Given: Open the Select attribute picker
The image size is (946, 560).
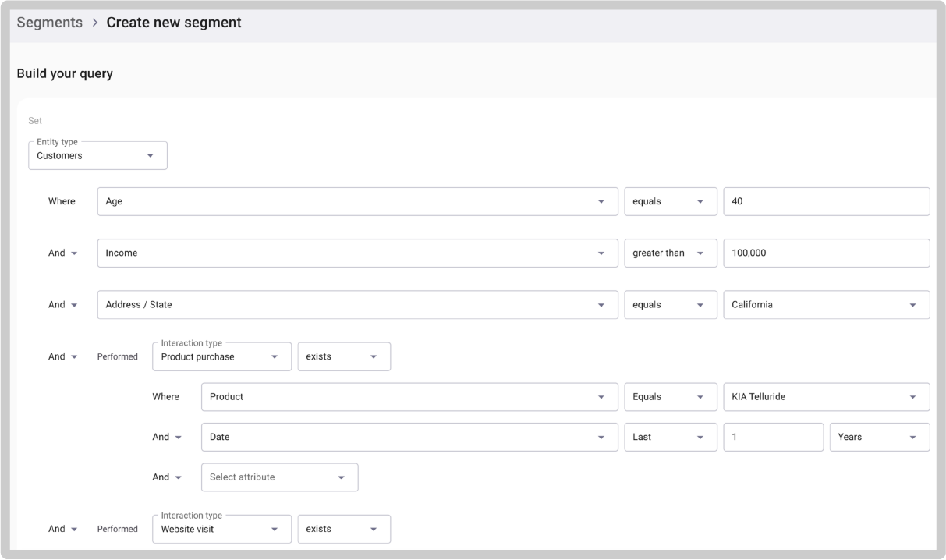Looking at the screenshot, I should point(278,477).
